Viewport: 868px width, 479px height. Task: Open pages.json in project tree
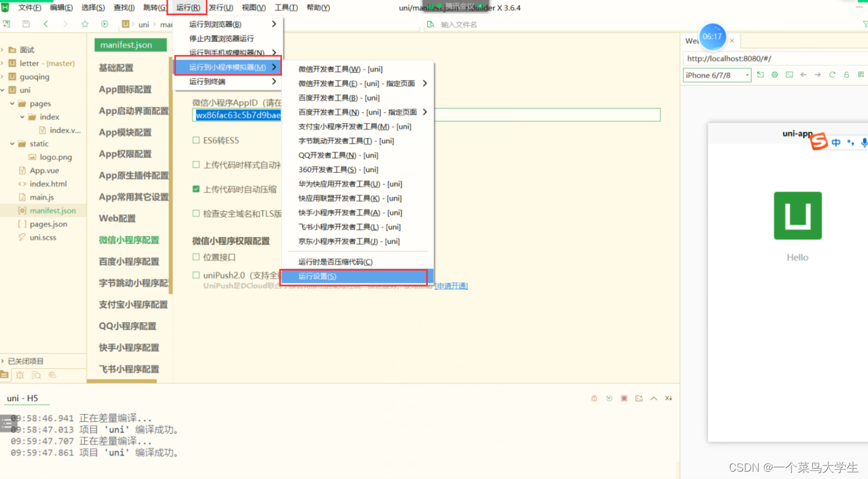48,224
